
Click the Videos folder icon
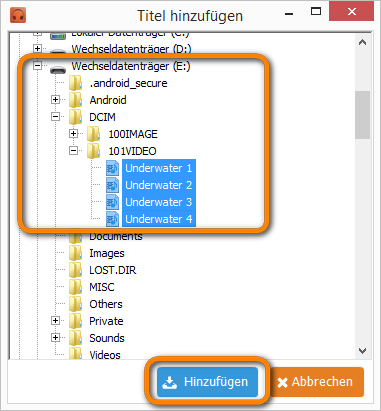76,354
